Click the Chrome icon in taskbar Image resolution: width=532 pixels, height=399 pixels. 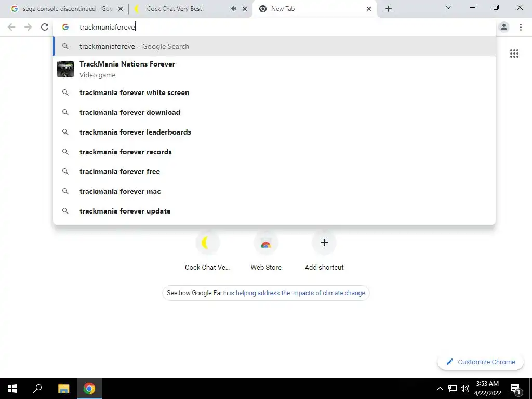[x=89, y=389]
